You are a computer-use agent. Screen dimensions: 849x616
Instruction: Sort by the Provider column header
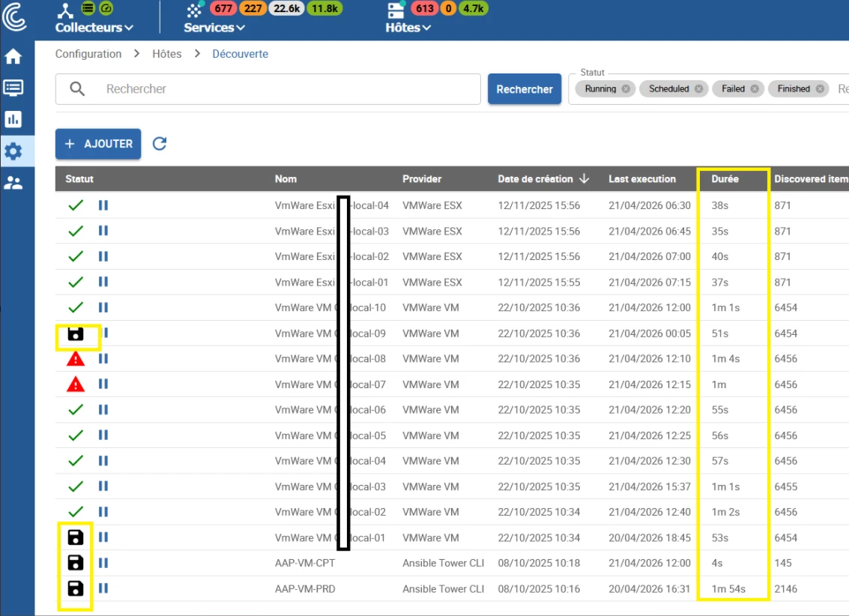(422, 178)
